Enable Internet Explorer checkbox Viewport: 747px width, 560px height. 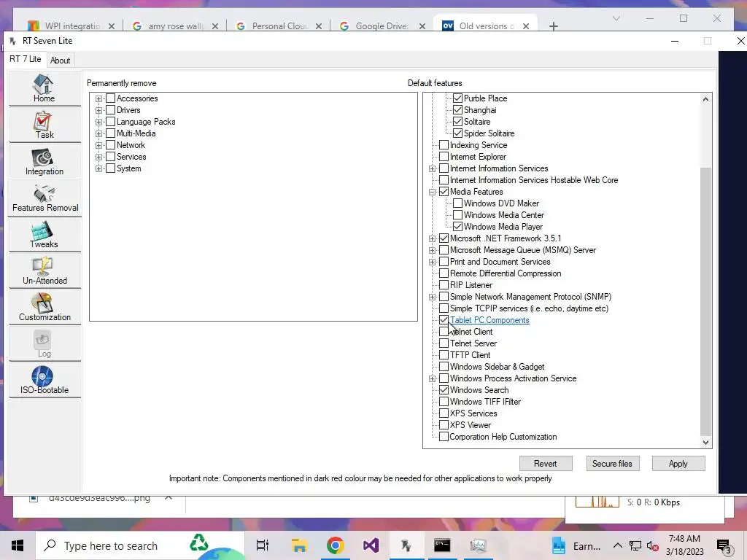[444, 157]
